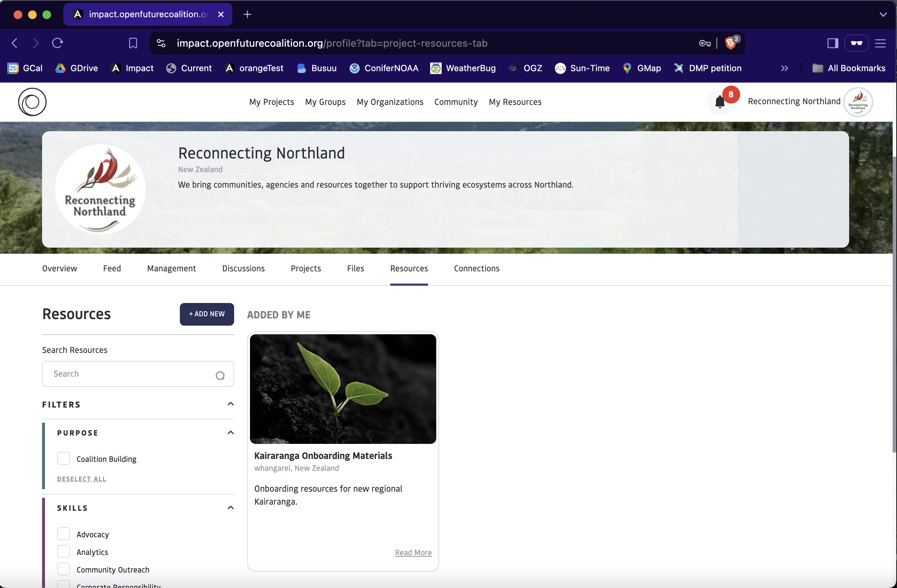This screenshot has height=588, width=897.
Task: Bookmark this page with the bookmark icon
Action: 133,43
